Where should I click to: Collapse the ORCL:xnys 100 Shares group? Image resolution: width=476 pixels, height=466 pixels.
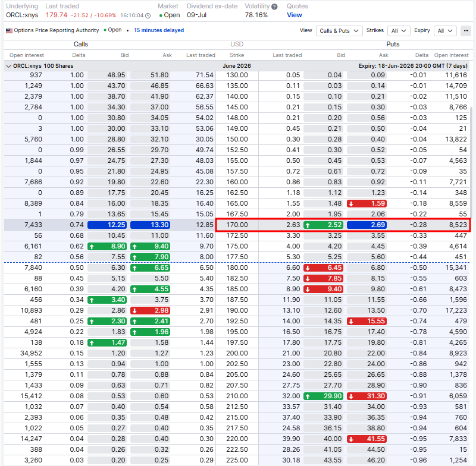8,66
